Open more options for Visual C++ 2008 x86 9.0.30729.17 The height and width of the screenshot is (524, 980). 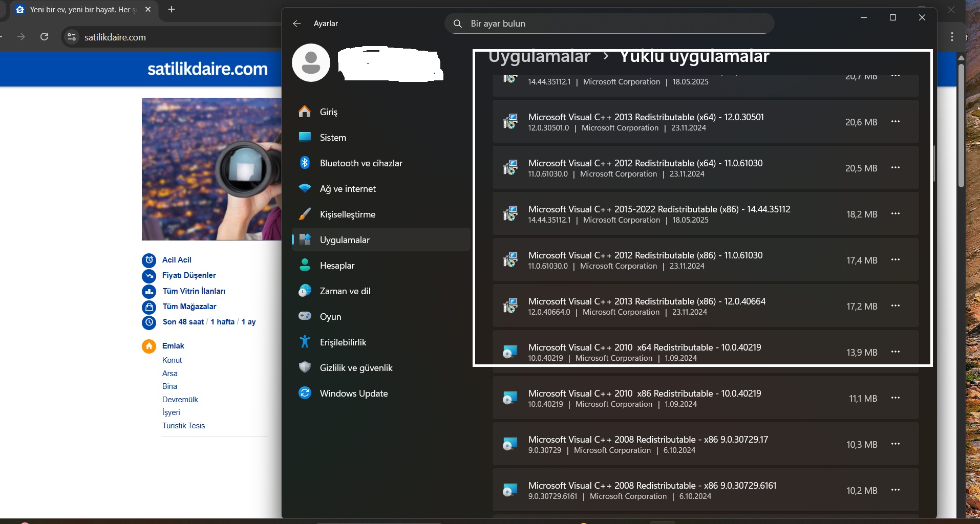(x=896, y=444)
